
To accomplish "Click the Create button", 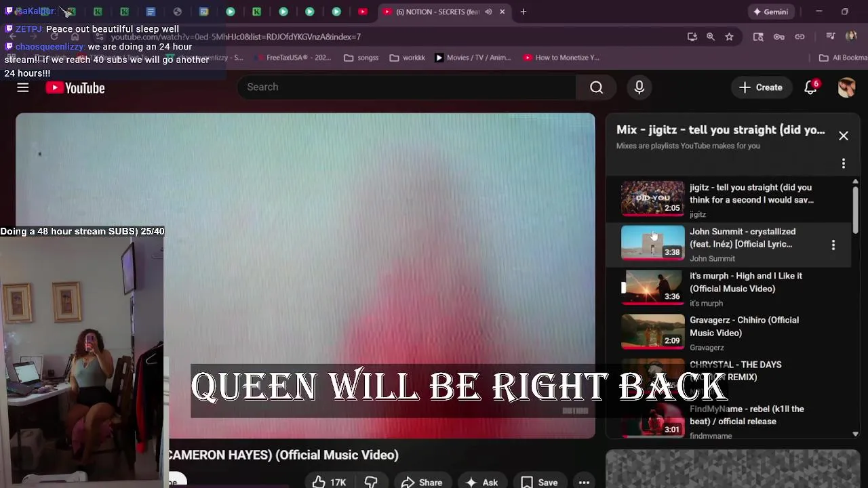I will 761,87.
